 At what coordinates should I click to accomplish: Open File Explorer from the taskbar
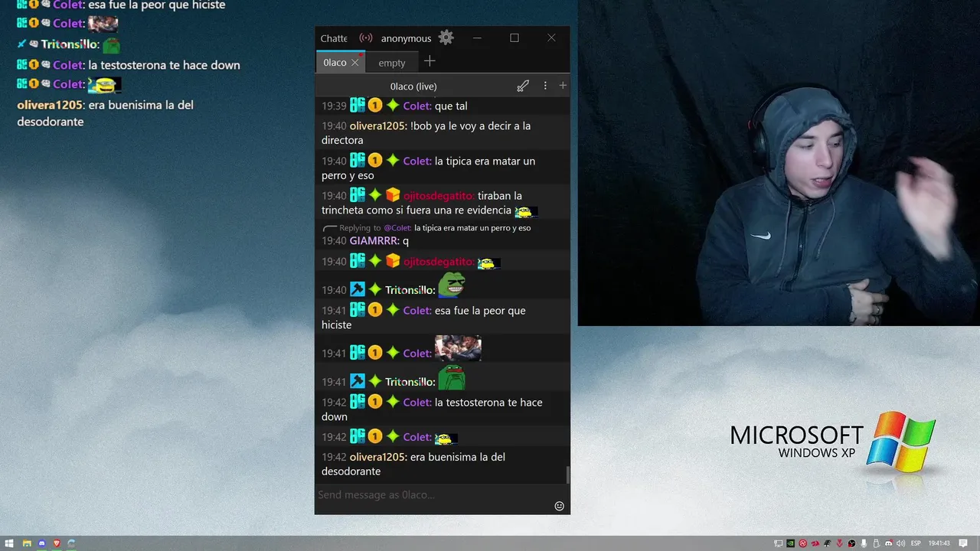click(x=27, y=543)
